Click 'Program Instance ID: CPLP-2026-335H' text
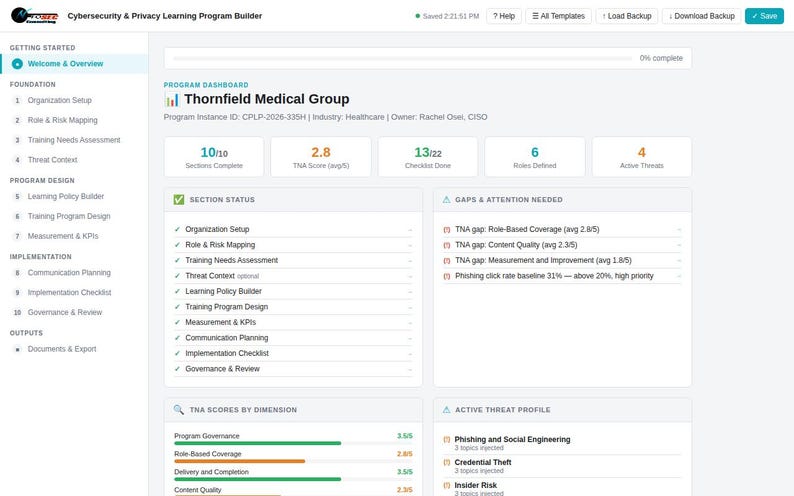The height and width of the screenshot is (496, 794). [234, 117]
